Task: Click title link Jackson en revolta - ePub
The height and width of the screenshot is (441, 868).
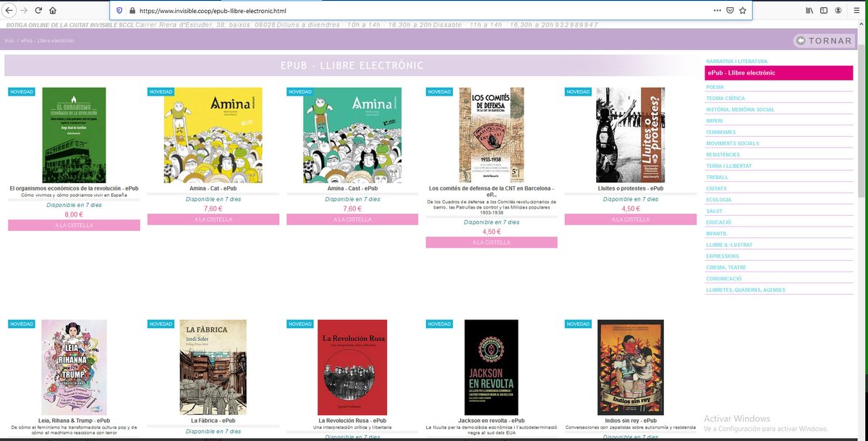Action: 492,420
